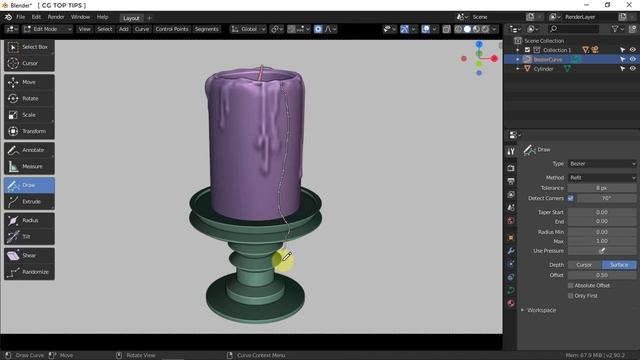Viewport: 640px width, 360px height.
Task: Set Depth to Cursor
Action: tap(584, 265)
